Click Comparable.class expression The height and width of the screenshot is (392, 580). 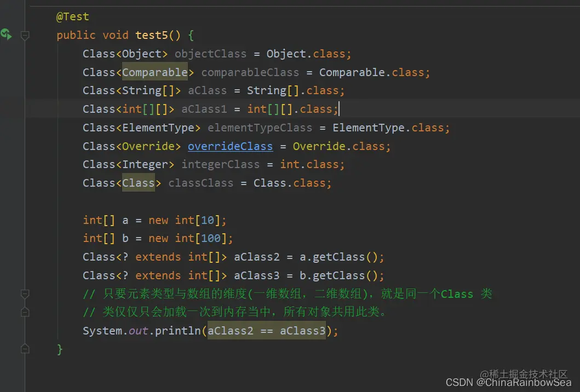point(372,72)
